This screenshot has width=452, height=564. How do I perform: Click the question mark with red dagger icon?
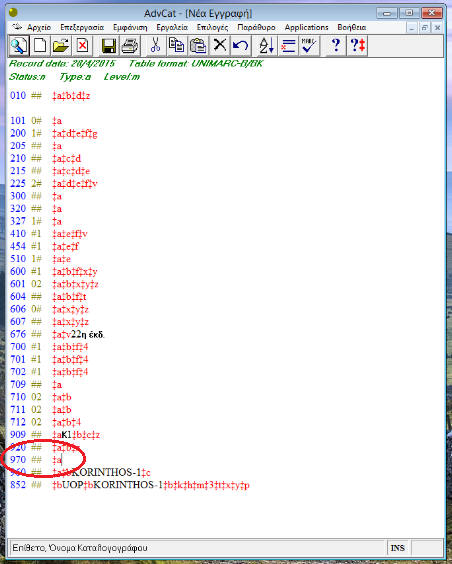[357, 46]
